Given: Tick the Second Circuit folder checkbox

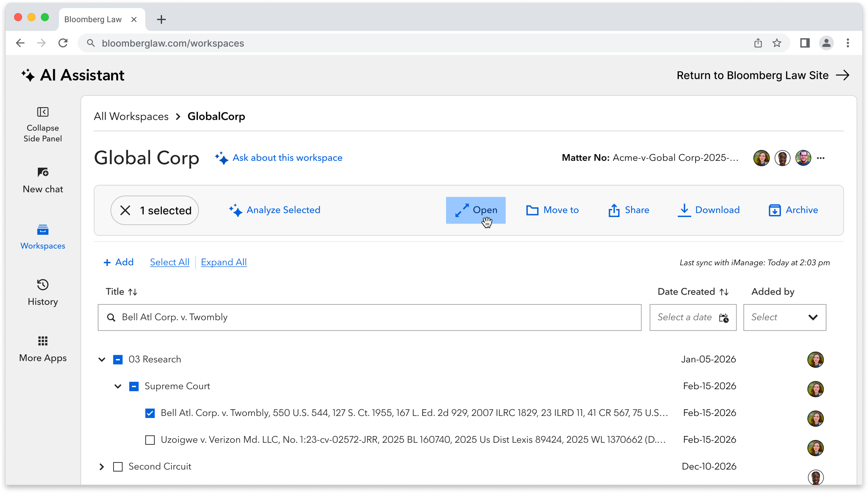Looking at the screenshot, I should click(x=118, y=467).
